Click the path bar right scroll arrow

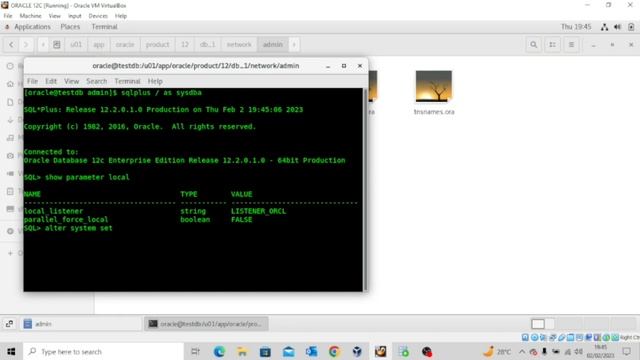coord(294,44)
